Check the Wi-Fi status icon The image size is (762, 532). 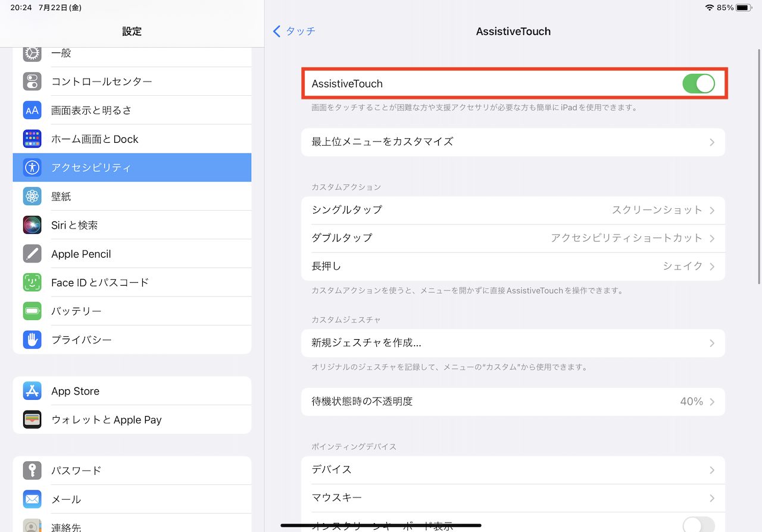709,8
